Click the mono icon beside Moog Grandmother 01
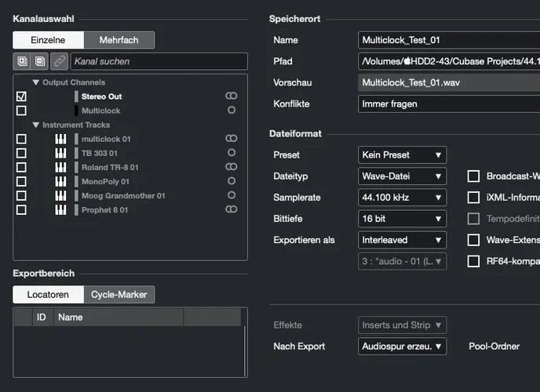 coord(231,195)
